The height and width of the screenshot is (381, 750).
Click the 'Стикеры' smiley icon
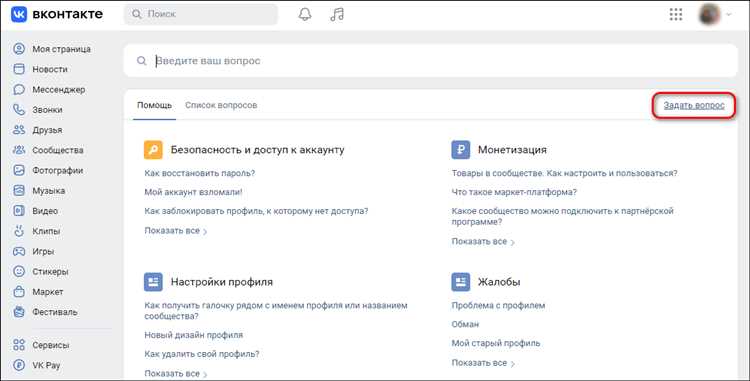pos(19,271)
